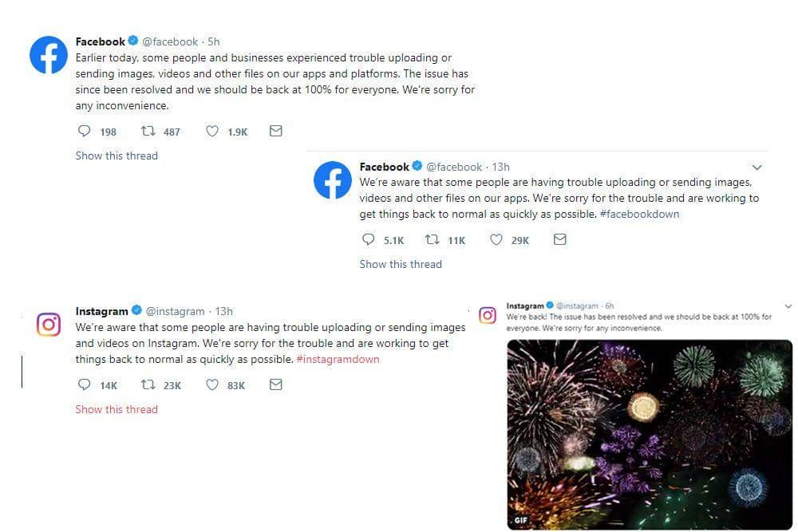
Task: Share Facebook's 5h tweet via direct message
Action: click(276, 132)
